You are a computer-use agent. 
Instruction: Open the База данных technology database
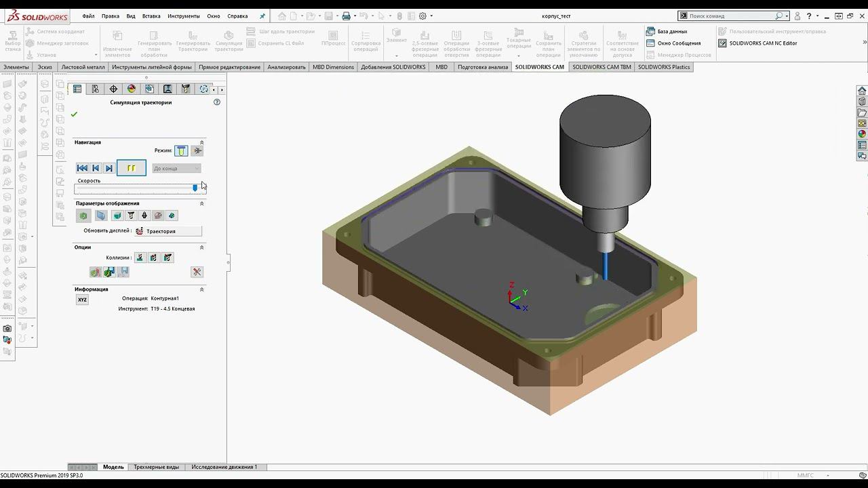click(671, 31)
